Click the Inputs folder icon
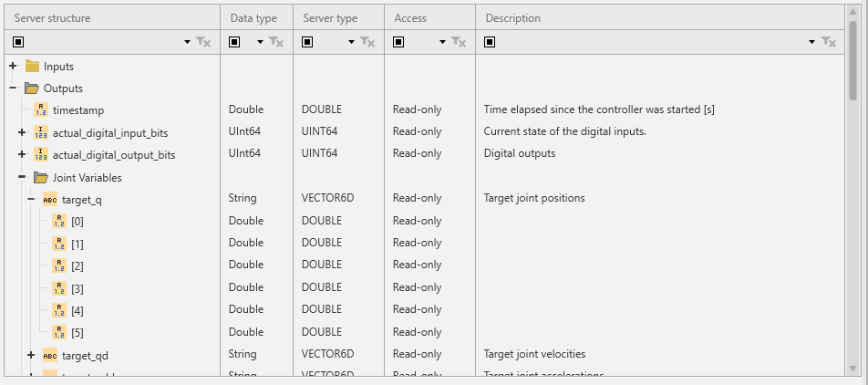 [32, 67]
